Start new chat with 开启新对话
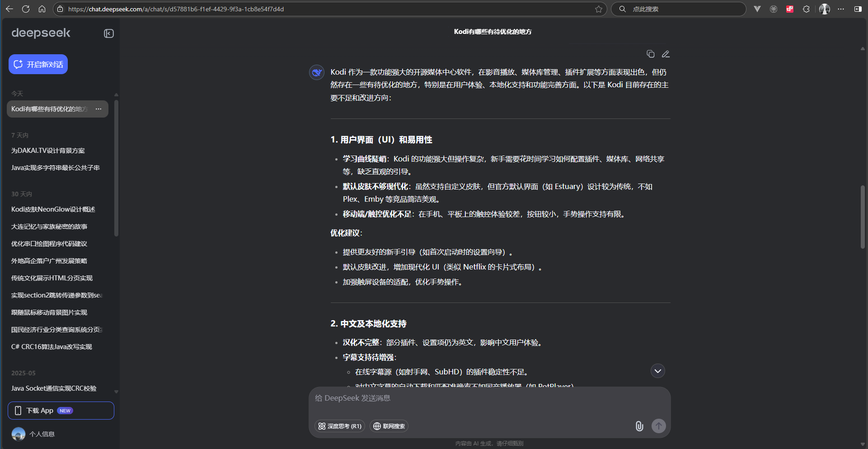868x449 pixels. pos(38,64)
